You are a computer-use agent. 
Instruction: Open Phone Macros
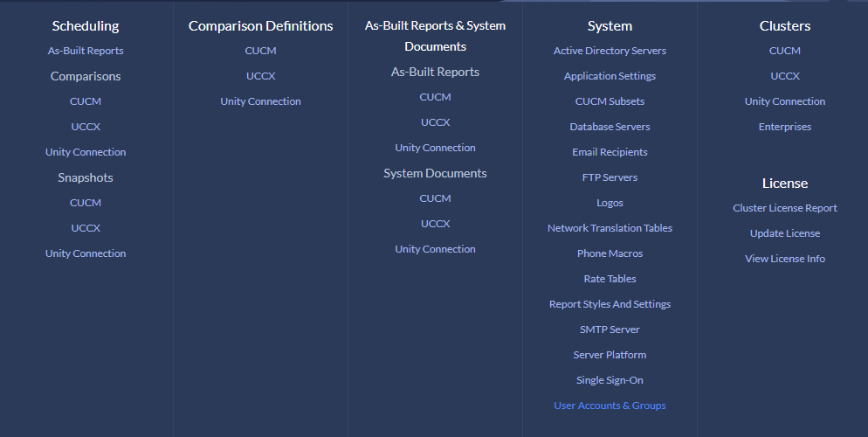610,253
